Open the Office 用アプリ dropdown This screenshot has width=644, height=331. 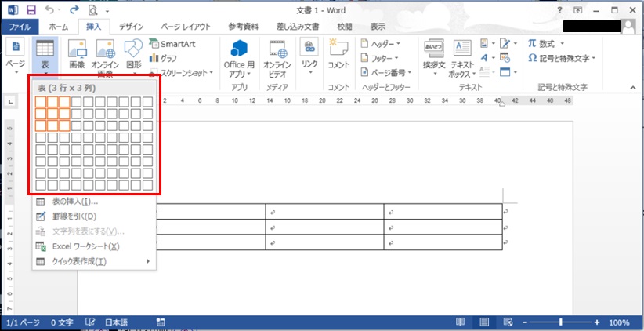click(x=239, y=58)
